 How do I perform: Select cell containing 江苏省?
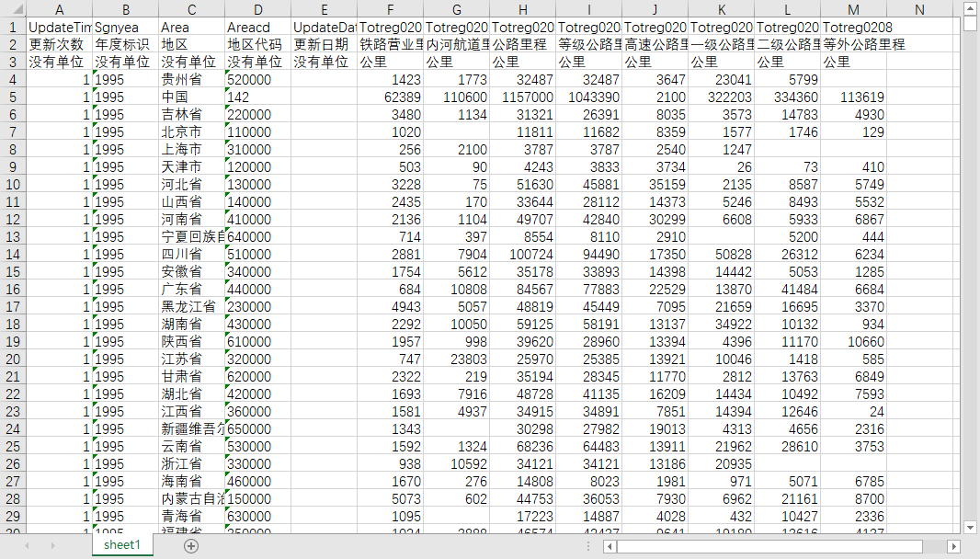[192, 359]
